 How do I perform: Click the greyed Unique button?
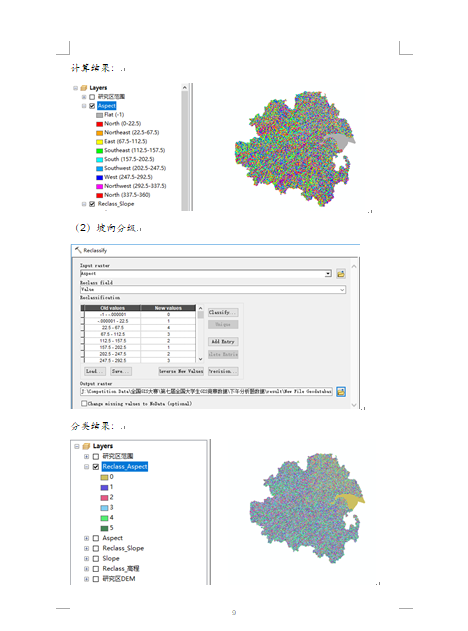click(x=223, y=324)
